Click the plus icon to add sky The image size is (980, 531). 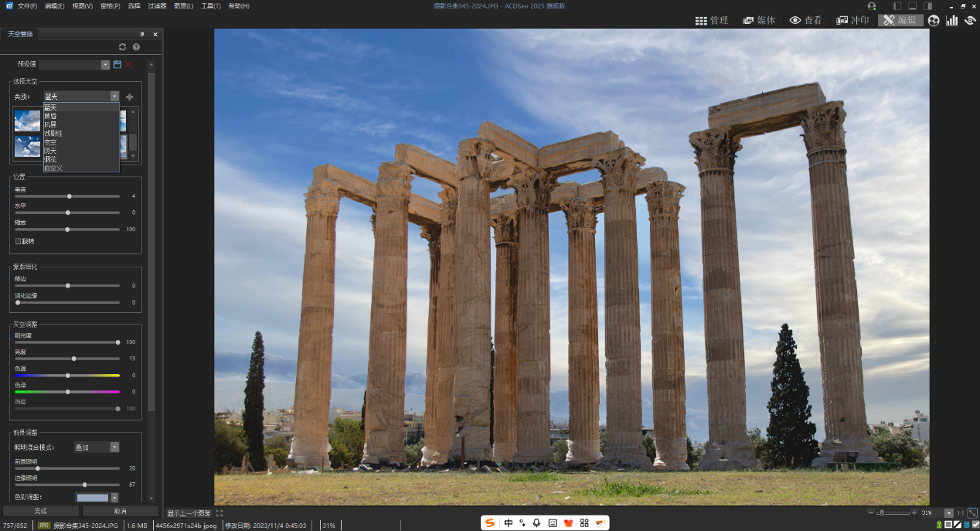pos(129,97)
